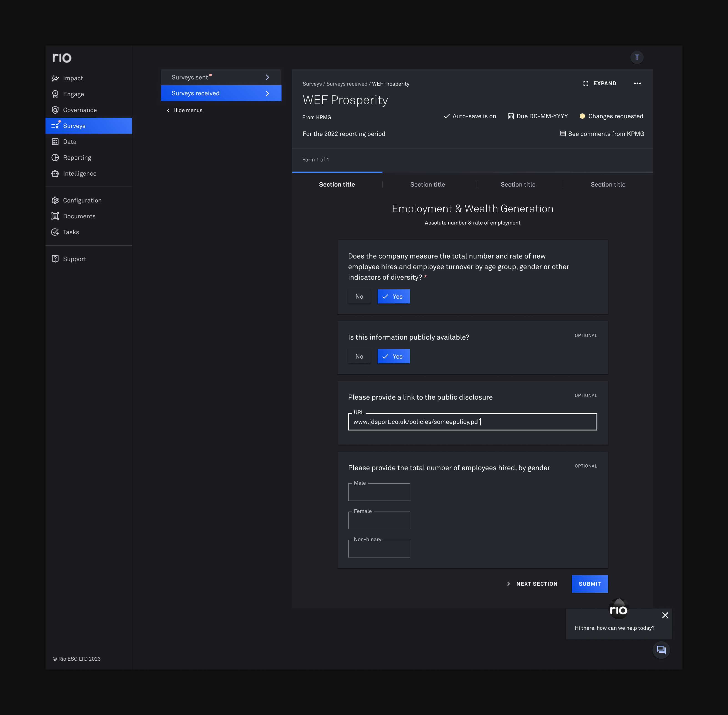
Task: Switch to the fourth Section title tab
Action: (x=608, y=184)
